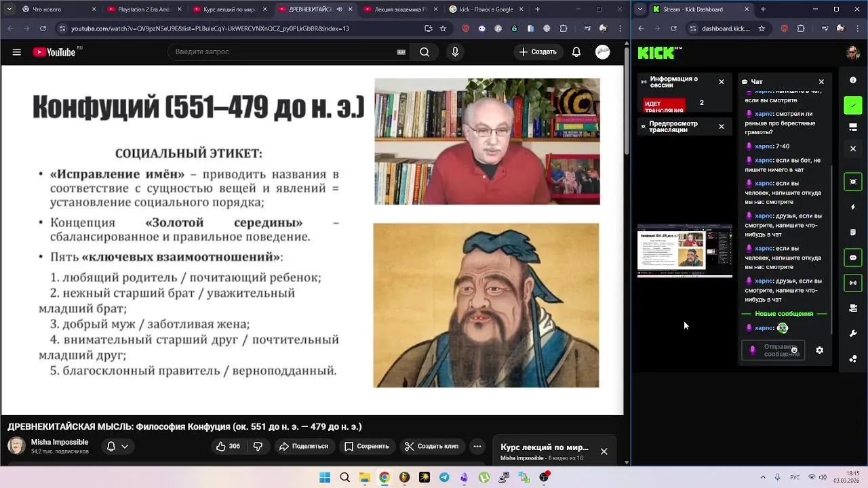Dislike the Confucius lecture video
868x488 pixels.
coord(258,447)
